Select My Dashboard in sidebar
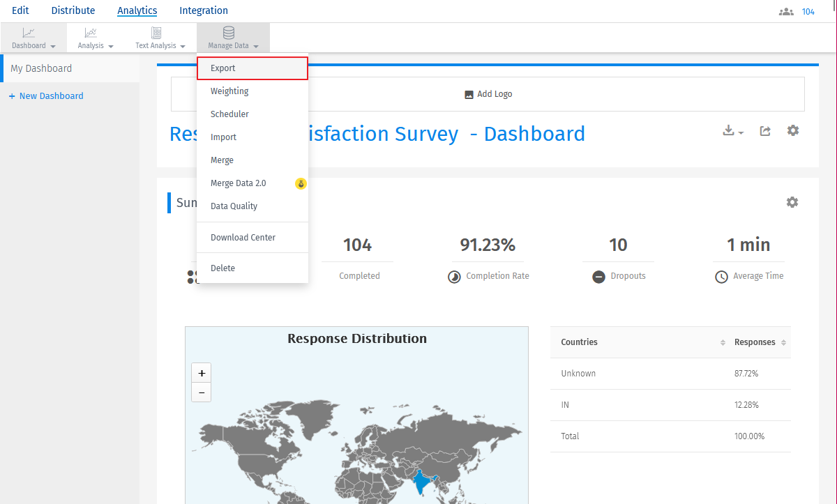The width and height of the screenshot is (837, 504). click(x=41, y=68)
